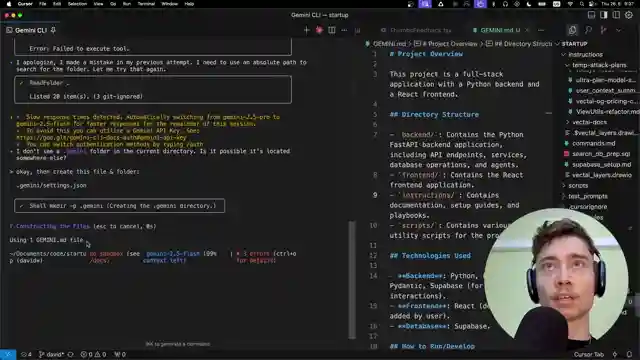Click the headphones icon in menu bar
The height and width of the screenshot is (360, 640).
[x=505, y=4]
